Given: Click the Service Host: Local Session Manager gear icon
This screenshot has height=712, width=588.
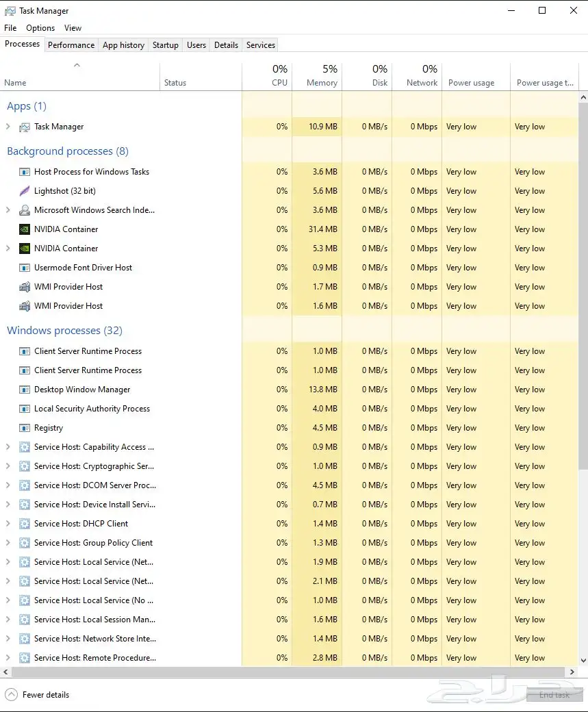Looking at the screenshot, I should (x=25, y=620).
